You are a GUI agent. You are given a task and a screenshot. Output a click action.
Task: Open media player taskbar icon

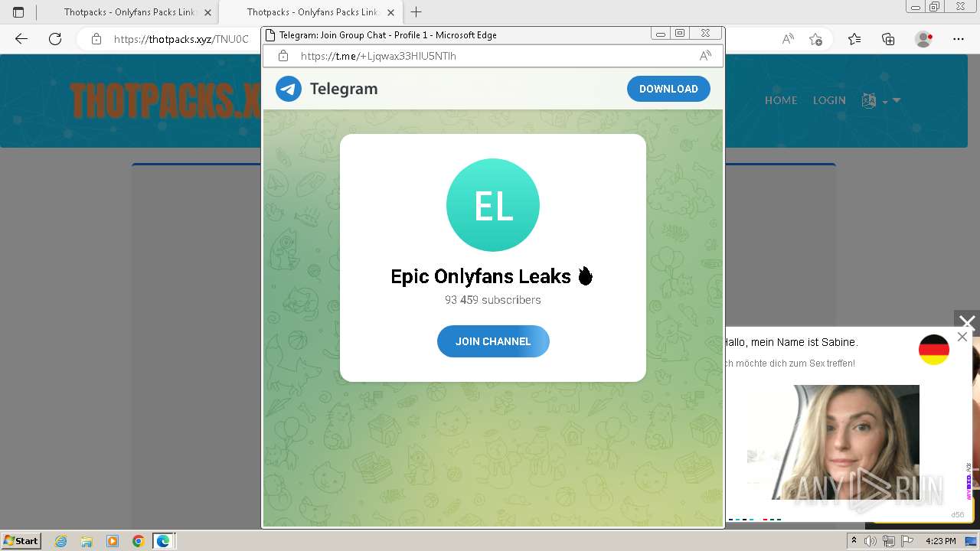tap(113, 541)
